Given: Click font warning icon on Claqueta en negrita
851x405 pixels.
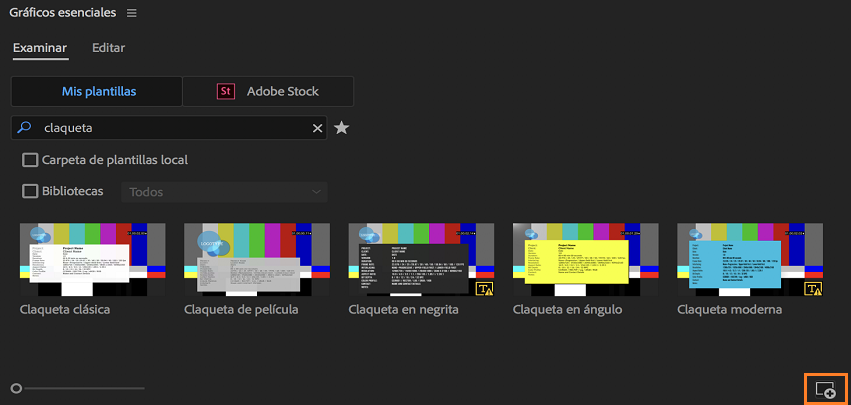Looking at the screenshot, I should click(484, 289).
